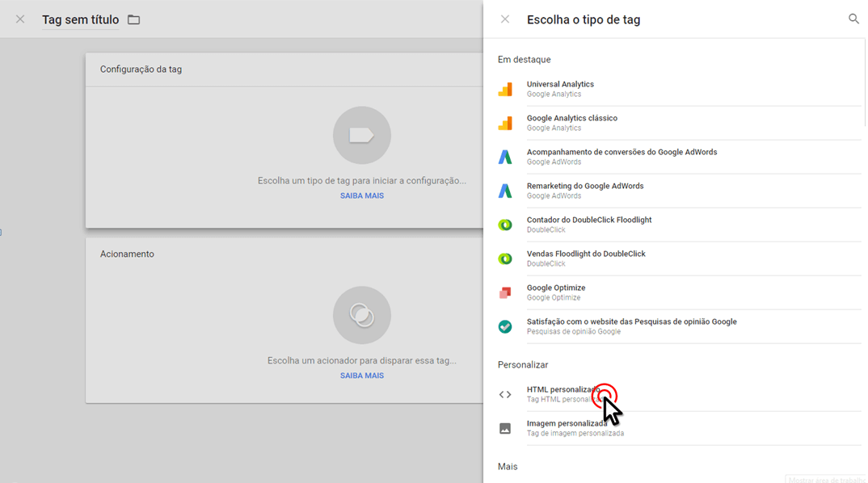
Task: Edit the Tag sem título name field
Action: (x=80, y=20)
